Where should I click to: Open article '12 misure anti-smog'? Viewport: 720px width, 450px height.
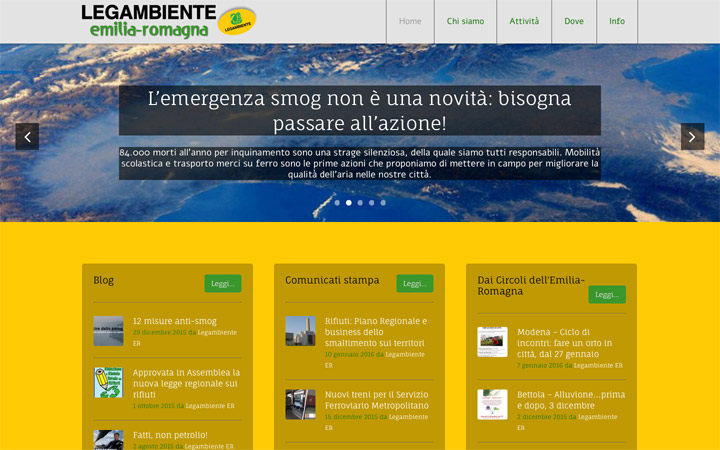[x=174, y=321]
